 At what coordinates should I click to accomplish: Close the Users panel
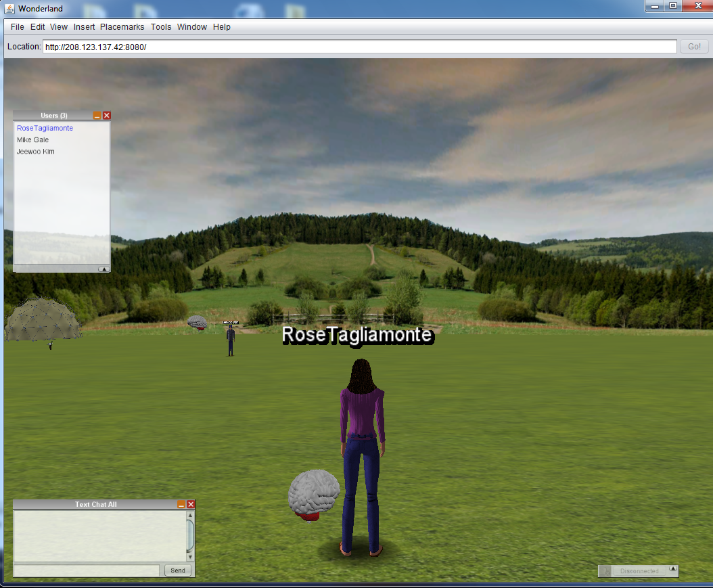click(107, 116)
